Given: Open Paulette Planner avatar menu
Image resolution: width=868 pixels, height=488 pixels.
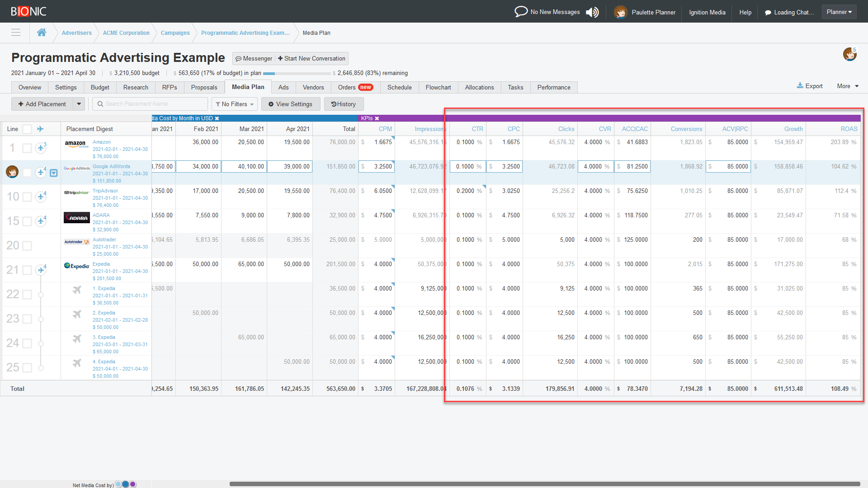Looking at the screenshot, I should 620,12.
